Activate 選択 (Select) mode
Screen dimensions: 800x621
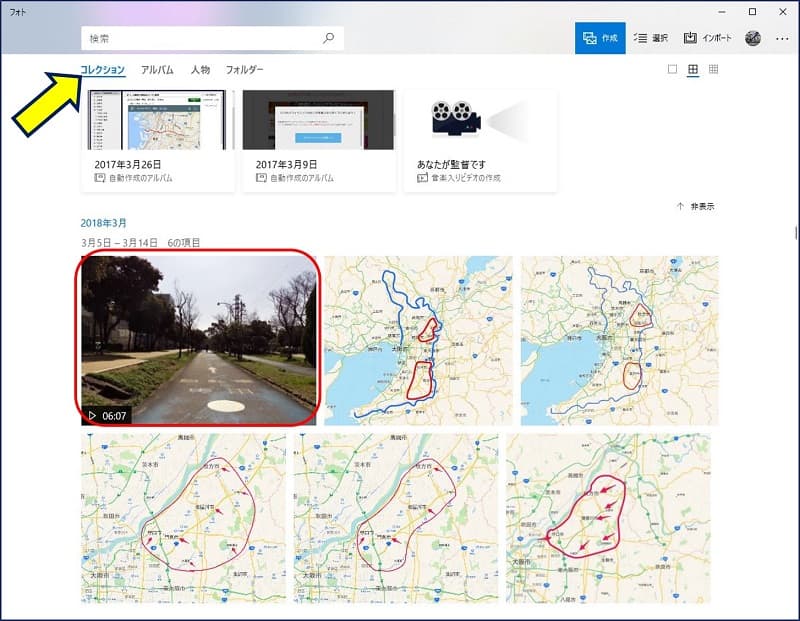(x=651, y=38)
